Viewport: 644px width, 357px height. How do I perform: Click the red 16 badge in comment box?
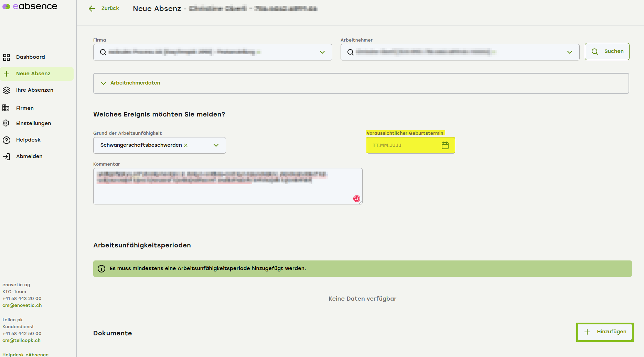(x=356, y=199)
